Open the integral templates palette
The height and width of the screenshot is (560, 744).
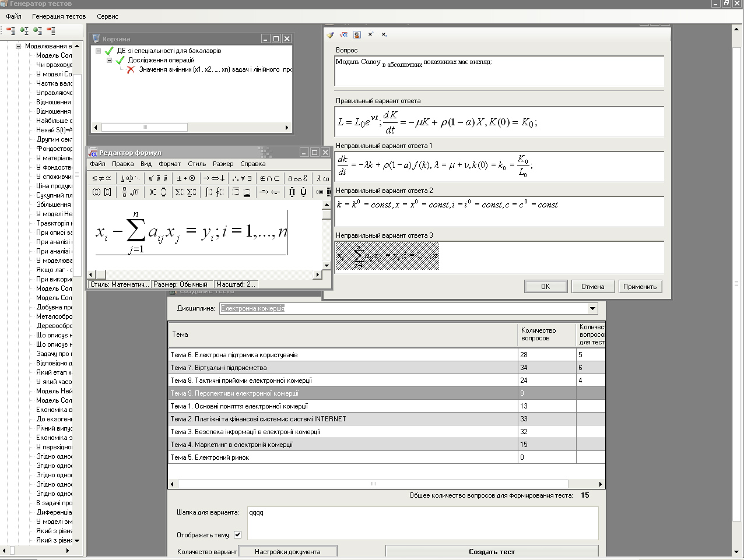[x=214, y=192]
